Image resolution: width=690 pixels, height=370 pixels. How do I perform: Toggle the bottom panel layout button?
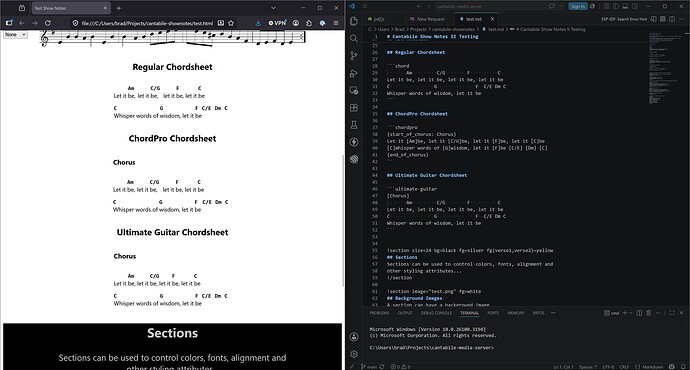point(625,6)
